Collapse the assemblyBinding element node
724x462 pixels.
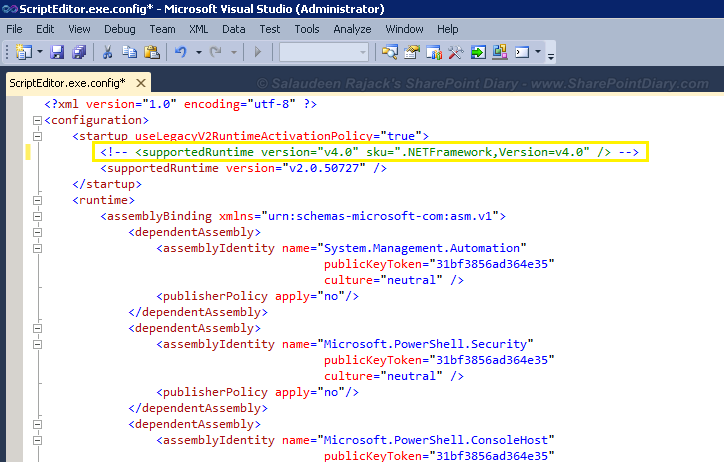[x=37, y=216]
